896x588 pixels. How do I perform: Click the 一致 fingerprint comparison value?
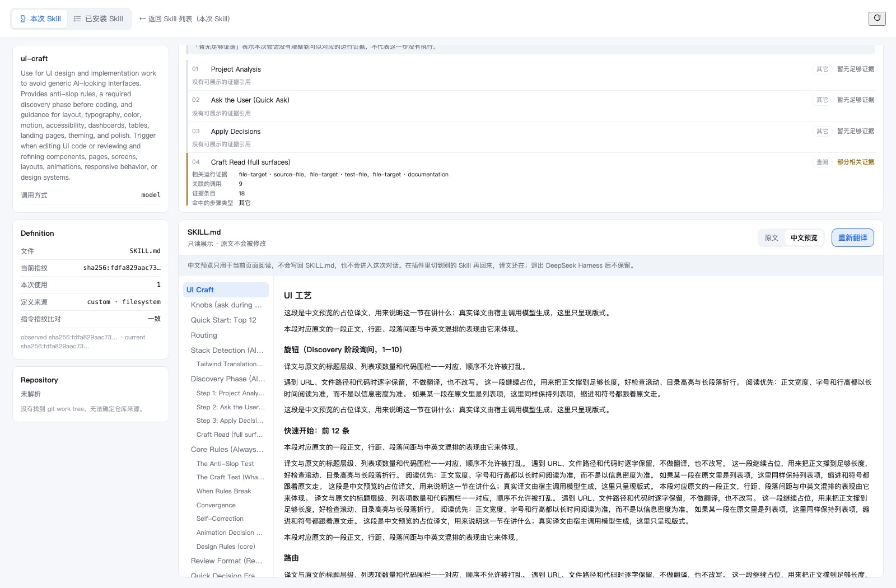point(154,319)
